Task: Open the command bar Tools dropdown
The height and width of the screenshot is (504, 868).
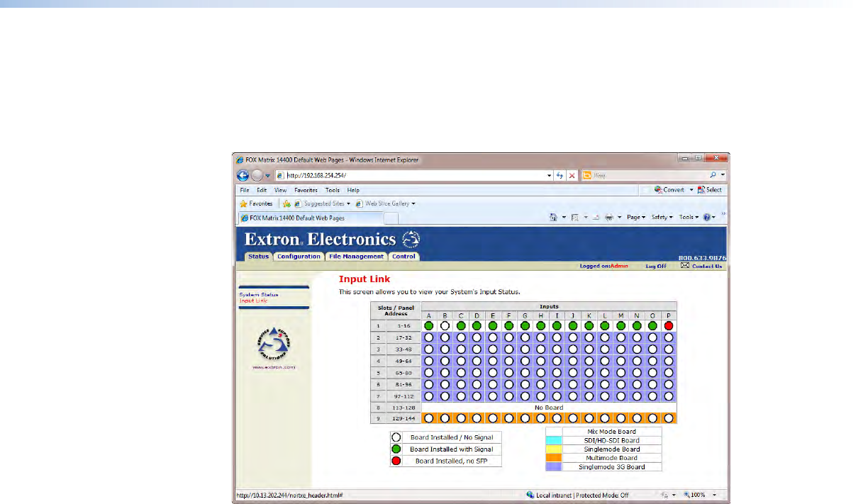Action: pos(689,218)
